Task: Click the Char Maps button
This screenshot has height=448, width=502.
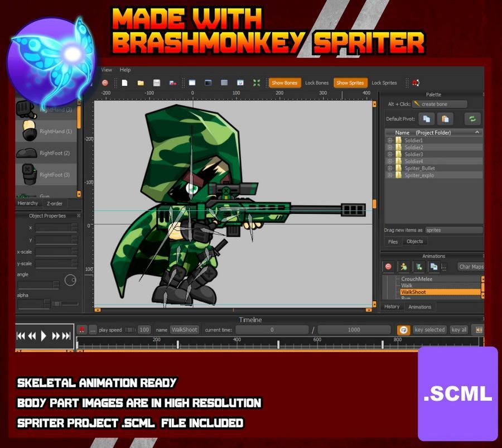Action: point(471,267)
